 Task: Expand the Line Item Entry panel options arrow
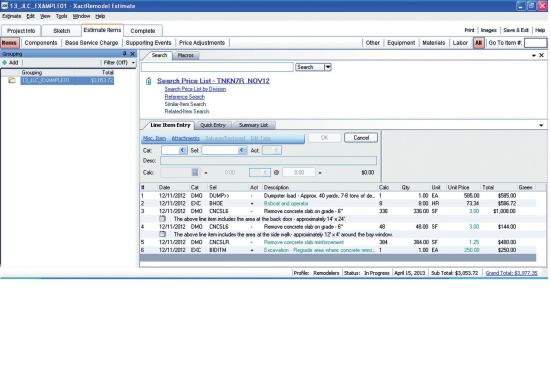(x=541, y=125)
